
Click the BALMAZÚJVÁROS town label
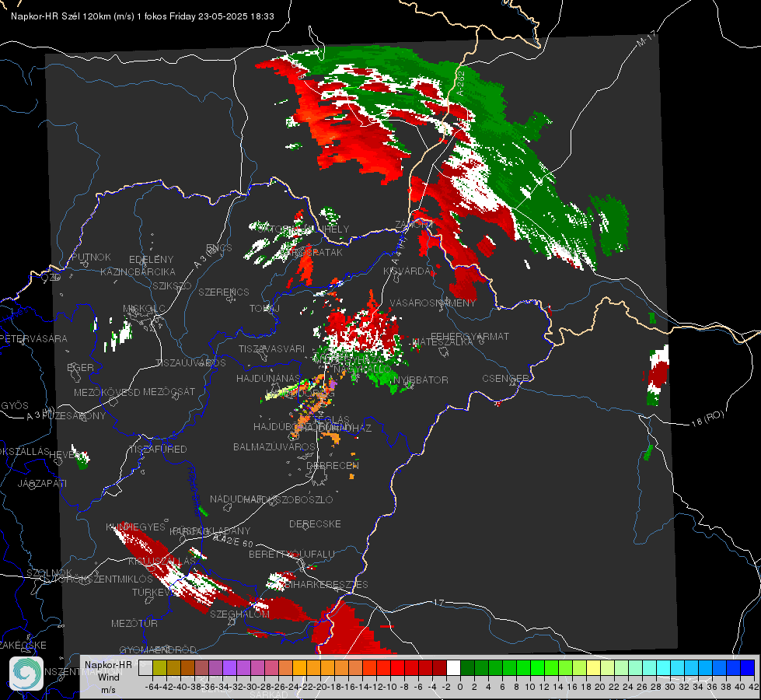tap(274, 446)
